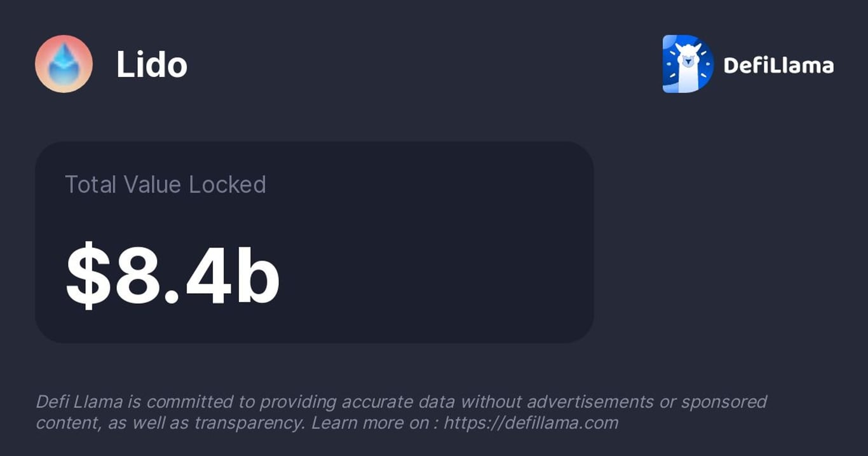Select the Lido protocol name heading
This screenshot has width=868, height=456.
(152, 64)
